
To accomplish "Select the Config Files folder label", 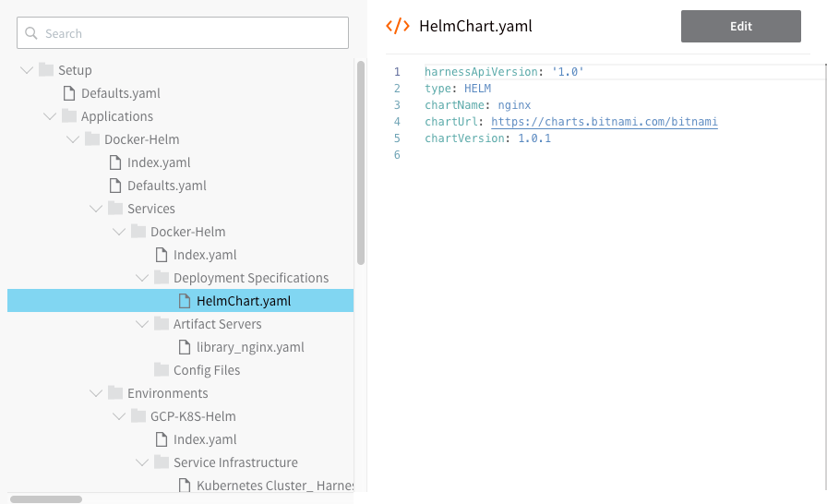I will tap(207, 370).
